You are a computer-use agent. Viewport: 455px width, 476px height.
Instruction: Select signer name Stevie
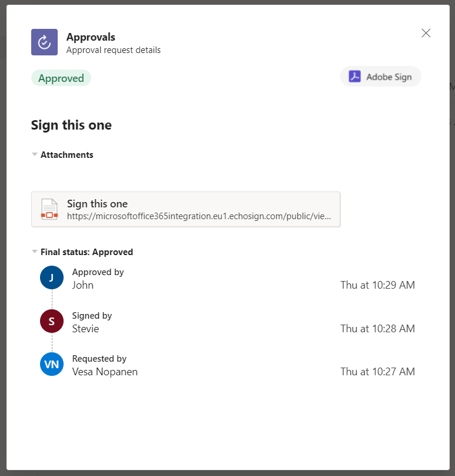85,329
